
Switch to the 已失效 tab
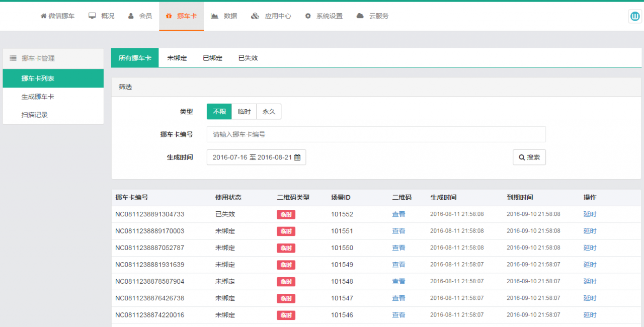click(247, 57)
